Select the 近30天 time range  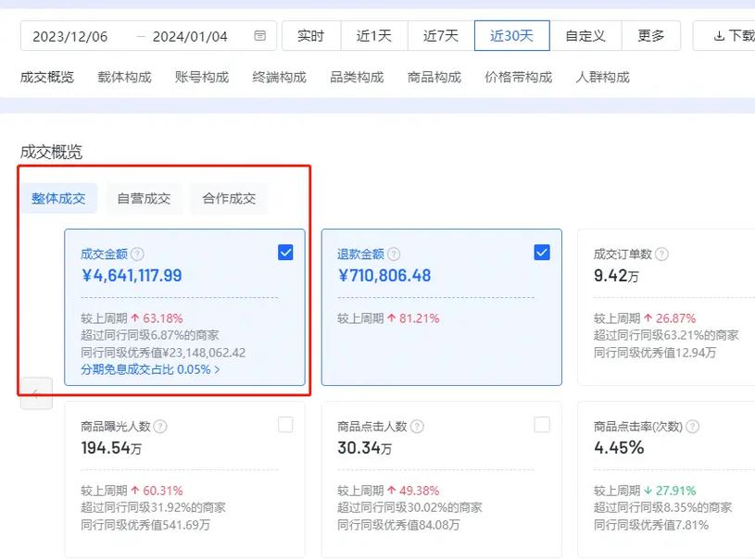click(512, 35)
